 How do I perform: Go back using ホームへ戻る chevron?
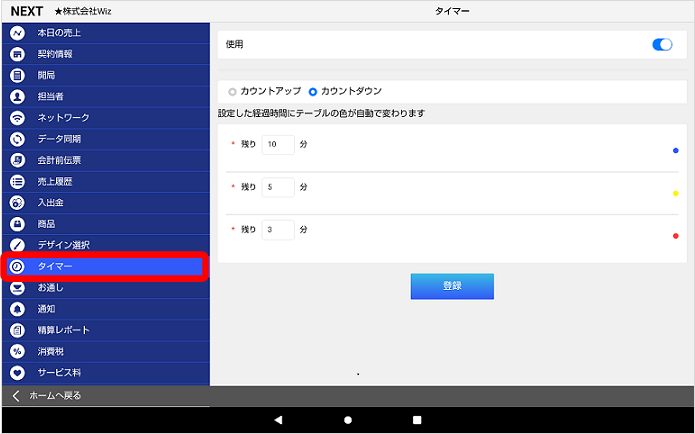[16, 396]
